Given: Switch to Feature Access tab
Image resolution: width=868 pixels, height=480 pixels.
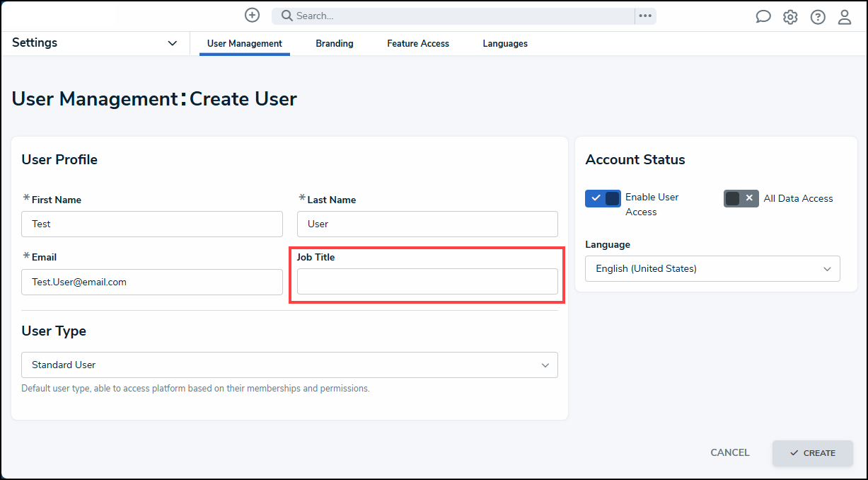Looking at the screenshot, I should 418,44.
